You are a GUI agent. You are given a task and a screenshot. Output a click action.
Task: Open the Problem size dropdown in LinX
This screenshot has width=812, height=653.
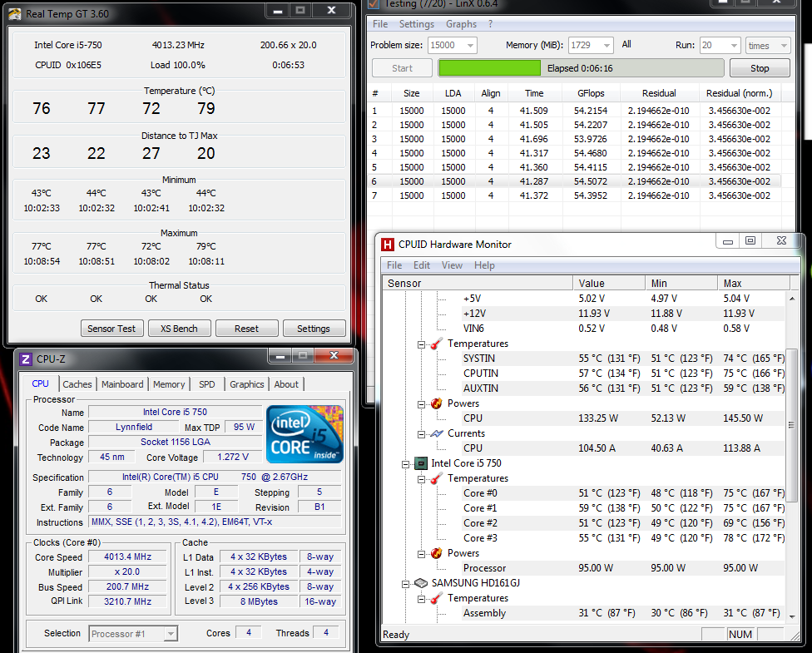[468, 46]
